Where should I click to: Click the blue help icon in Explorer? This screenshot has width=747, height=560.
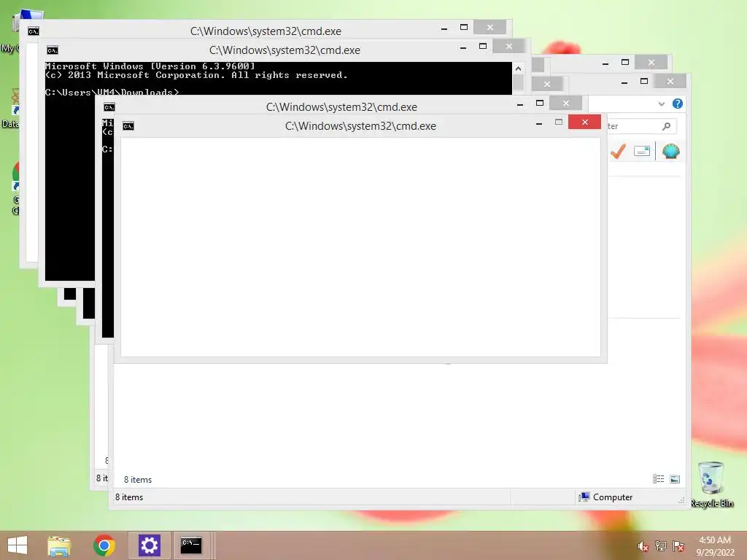coord(678,104)
